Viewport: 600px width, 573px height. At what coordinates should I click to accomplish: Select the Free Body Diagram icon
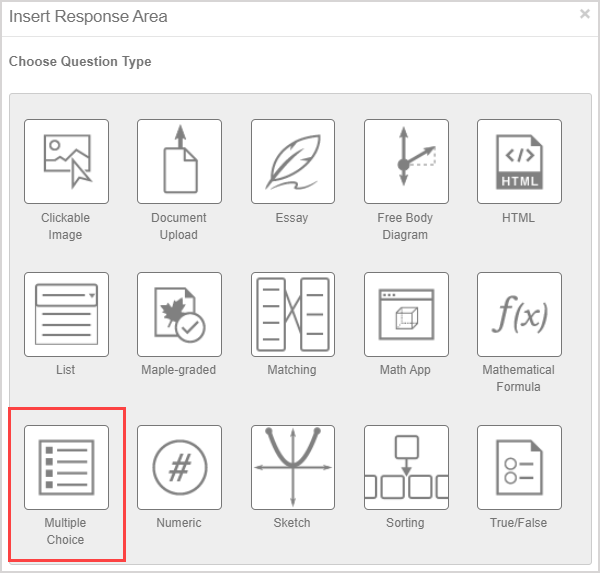click(406, 162)
